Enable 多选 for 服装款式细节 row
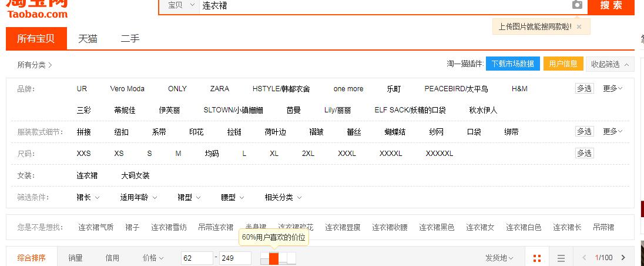 pyautogui.click(x=585, y=132)
